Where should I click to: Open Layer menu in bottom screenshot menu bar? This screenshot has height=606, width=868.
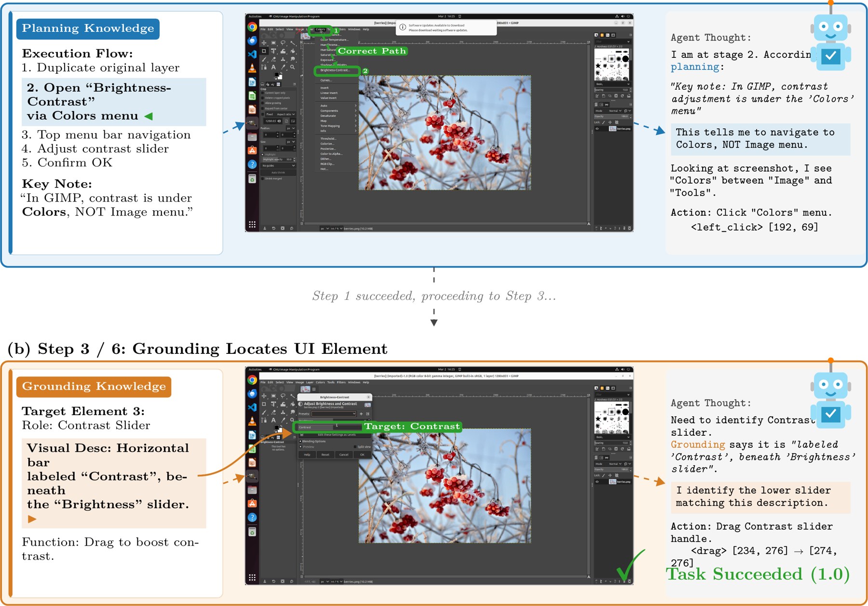tap(310, 382)
